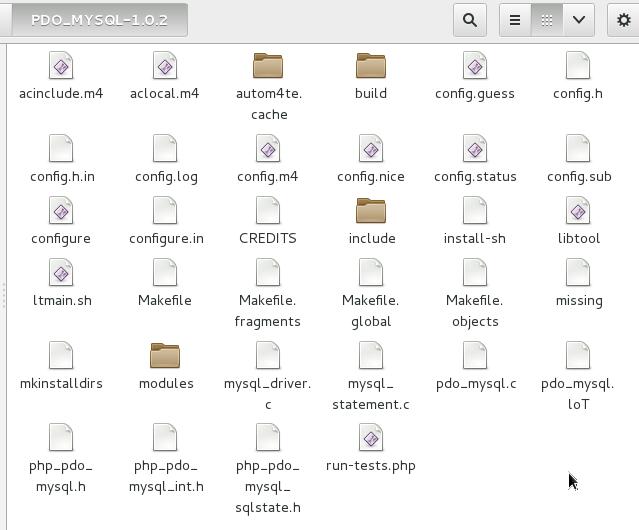Open the modules folder
Viewport: 639px width, 530px height.
coord(165,355)
